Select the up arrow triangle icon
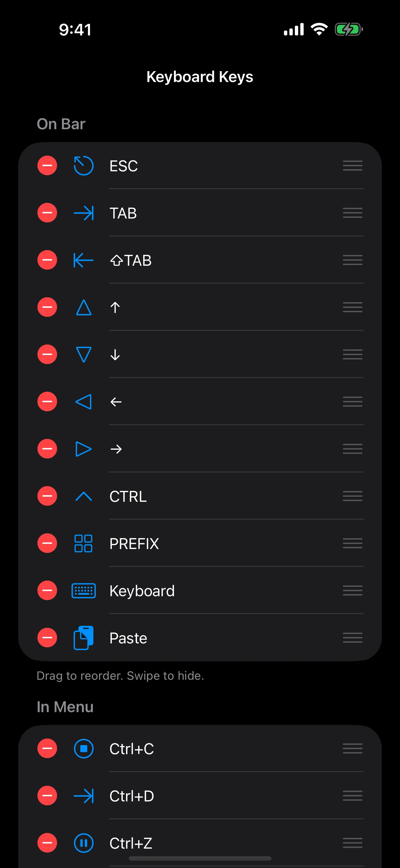The width and height of the screenshot is (400, 868). coord(83,307)
